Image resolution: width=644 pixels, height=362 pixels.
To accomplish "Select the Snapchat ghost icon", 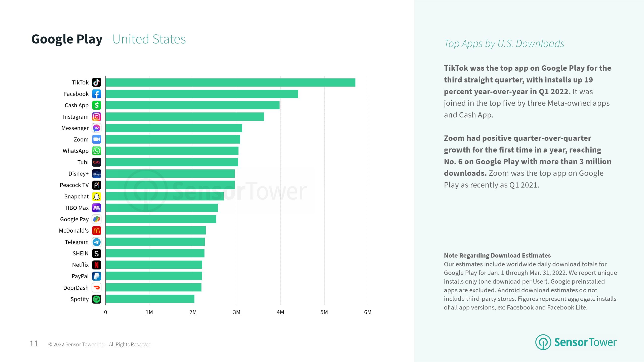I will coord(97,196).
